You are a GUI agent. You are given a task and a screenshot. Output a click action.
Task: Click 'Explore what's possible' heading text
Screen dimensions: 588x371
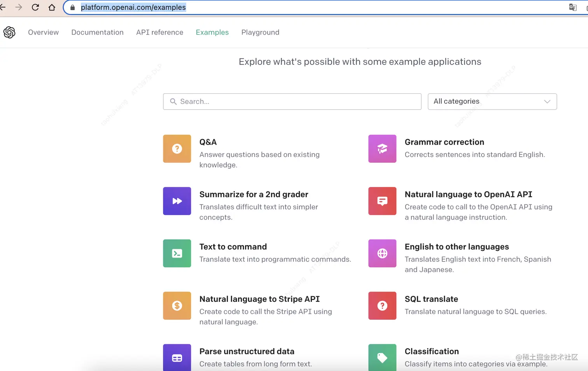[x=360, y=62]
